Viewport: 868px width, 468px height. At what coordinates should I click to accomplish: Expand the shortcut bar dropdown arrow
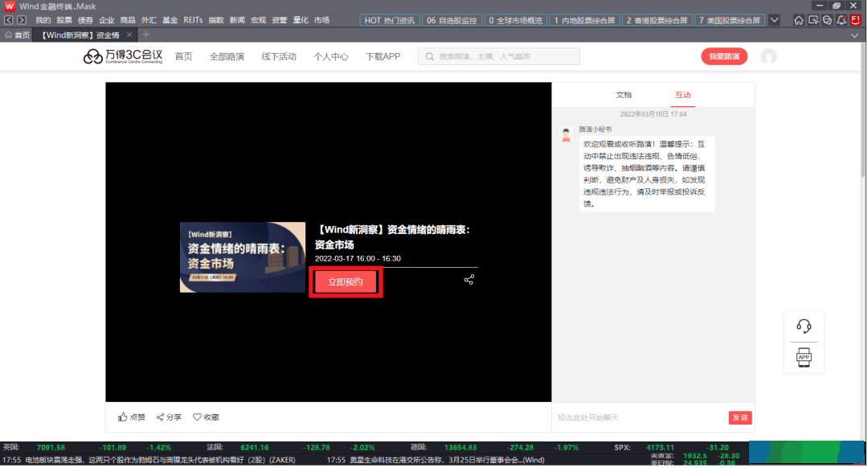[x=775, y=20]
